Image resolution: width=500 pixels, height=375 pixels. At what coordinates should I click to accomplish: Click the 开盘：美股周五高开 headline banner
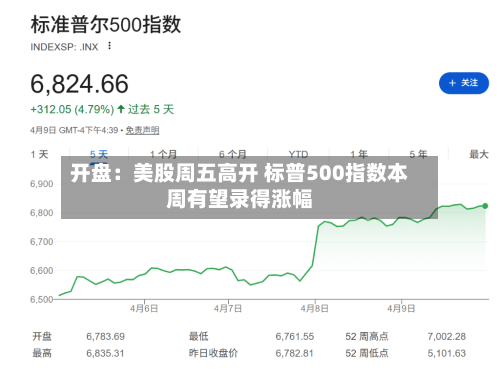(x=249, y=187)
